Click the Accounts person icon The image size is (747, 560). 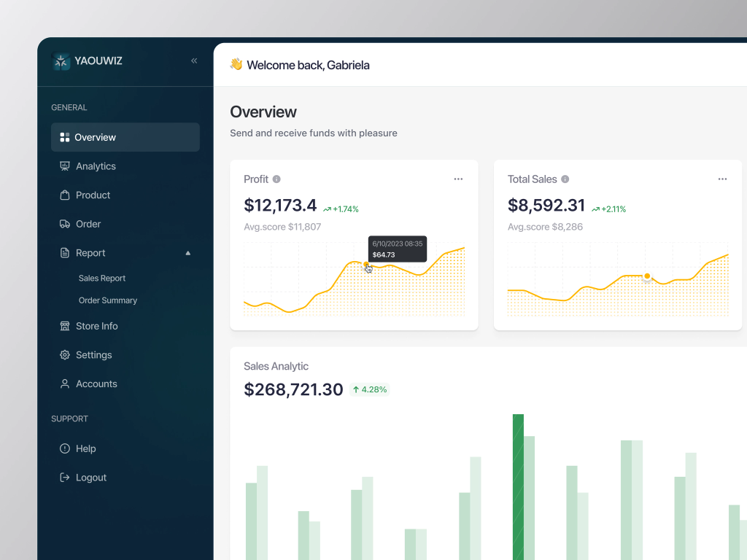tap(65, 384)
